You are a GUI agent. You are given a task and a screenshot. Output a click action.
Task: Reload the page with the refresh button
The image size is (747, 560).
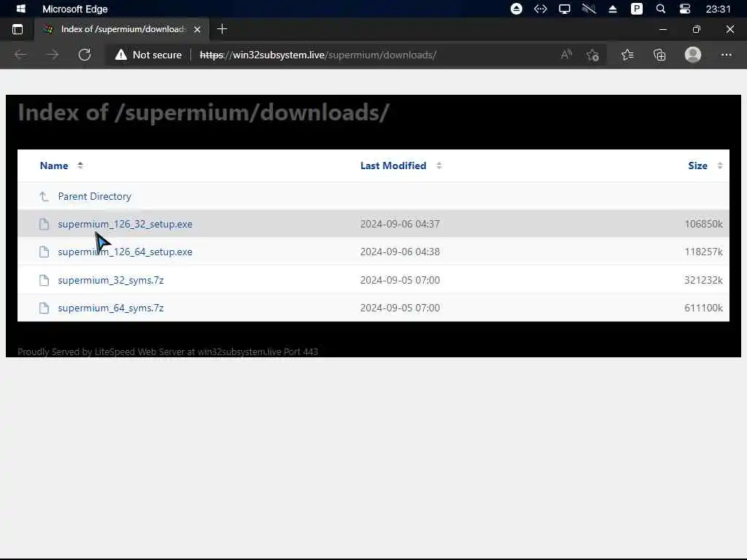[x=85, y=55]
